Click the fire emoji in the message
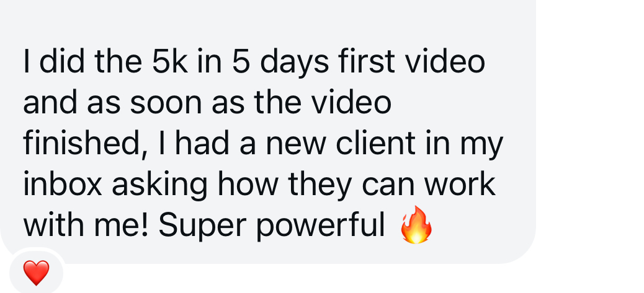Viewport: 644px width, 293px height. pos(416,225)
